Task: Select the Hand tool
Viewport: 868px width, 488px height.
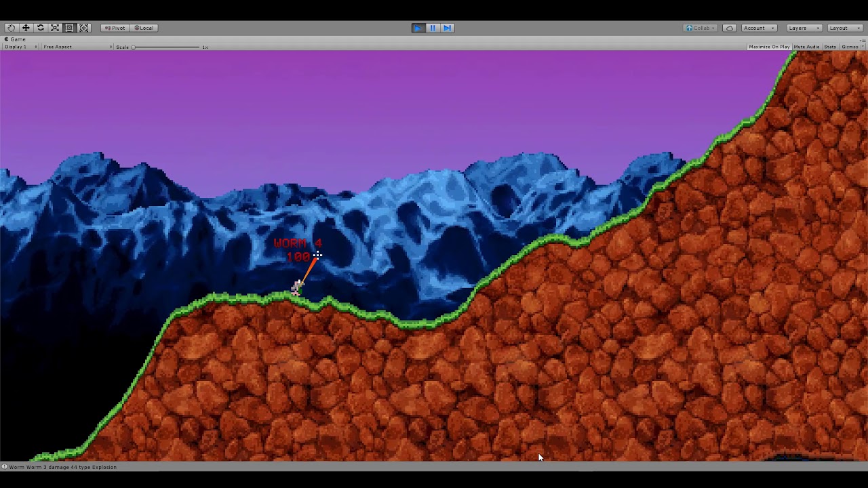Action: [x=11, y=28]
